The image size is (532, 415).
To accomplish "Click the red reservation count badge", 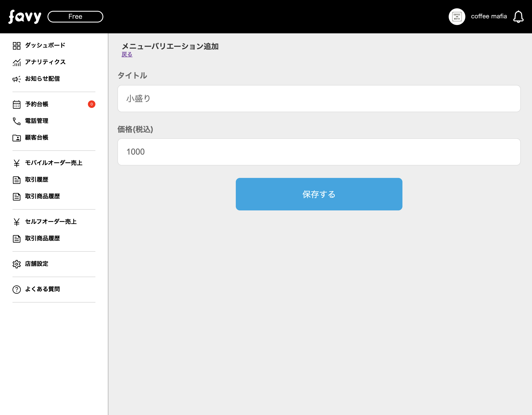I will (x=92, y=104).
